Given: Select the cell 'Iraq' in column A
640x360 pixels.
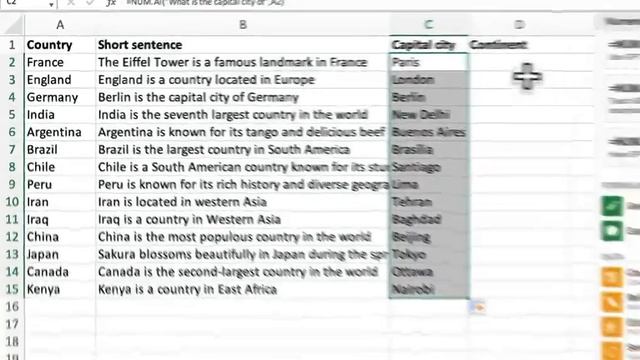Looking at the screenshot, I should coord(60,219).
